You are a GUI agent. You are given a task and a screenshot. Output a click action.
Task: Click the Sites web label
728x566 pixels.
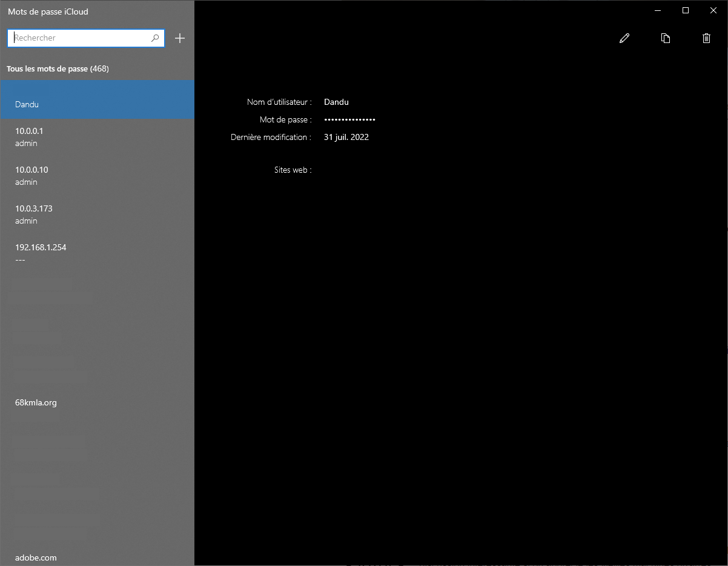click(293, 170)
